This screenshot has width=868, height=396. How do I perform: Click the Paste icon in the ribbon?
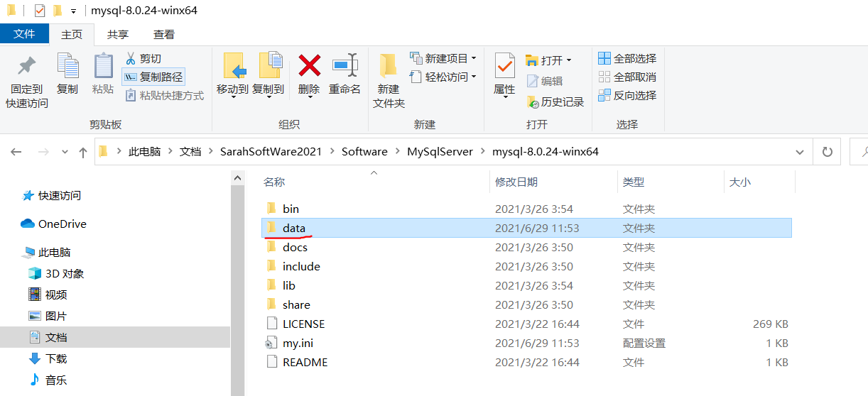coord(103,66)
